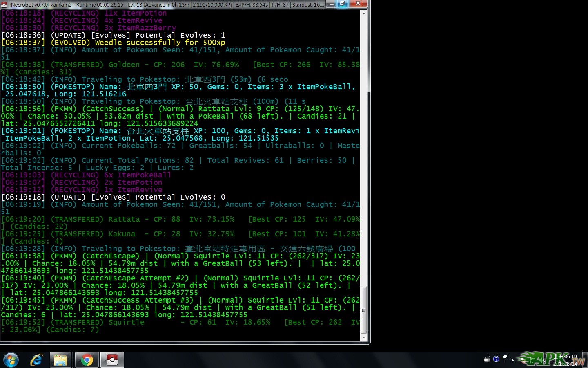Open the network connection tray icon
Viewport: 588px width, 368px height.
532,360
